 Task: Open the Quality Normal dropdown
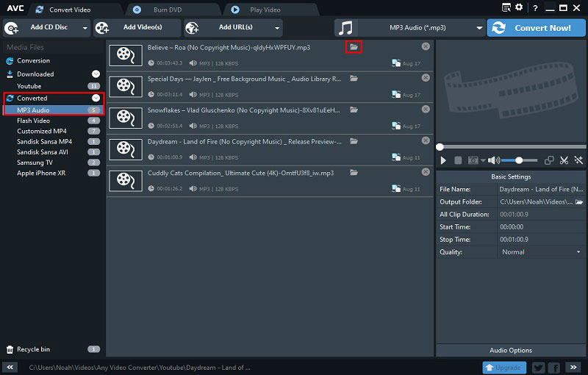coord(542,252)
